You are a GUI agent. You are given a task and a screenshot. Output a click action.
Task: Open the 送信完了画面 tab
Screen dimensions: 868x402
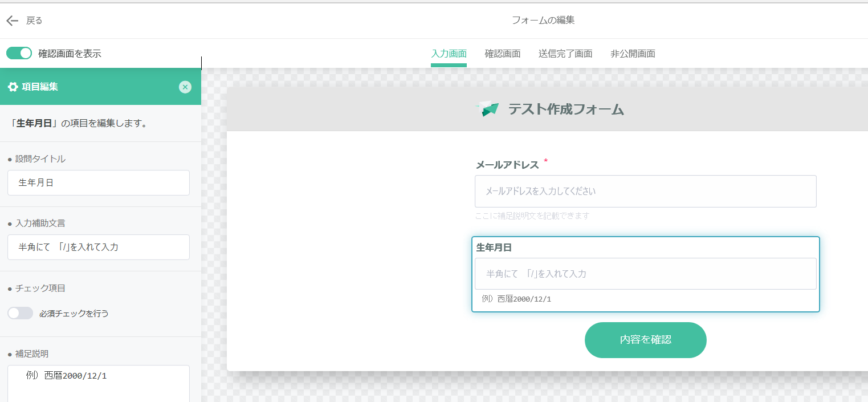565,53
